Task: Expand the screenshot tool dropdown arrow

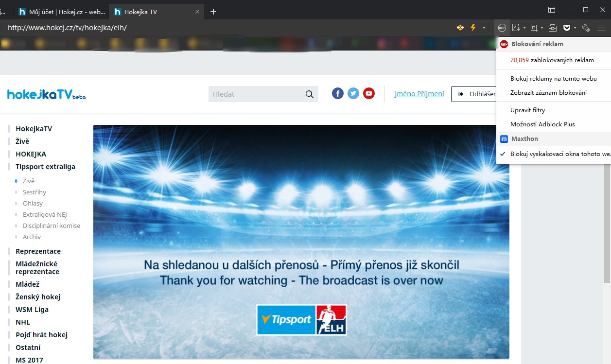Action: click(x=542, y=28)
